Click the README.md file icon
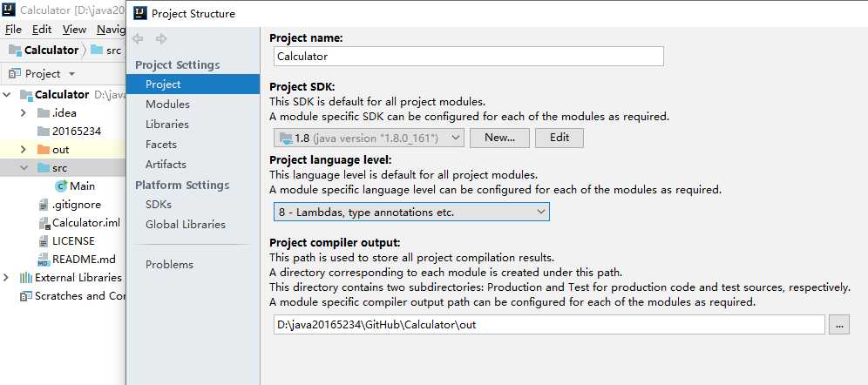 pos(44,260)
